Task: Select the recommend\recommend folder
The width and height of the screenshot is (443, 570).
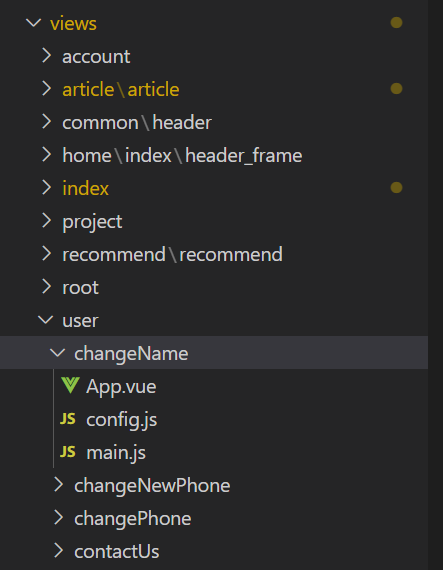Action: (214, 254)
